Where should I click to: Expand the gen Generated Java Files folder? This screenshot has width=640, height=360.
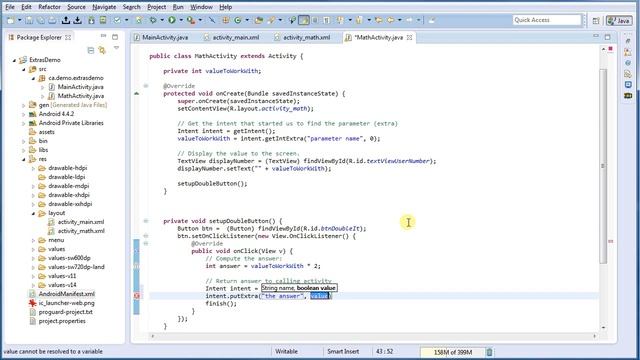tap(24, 105)
